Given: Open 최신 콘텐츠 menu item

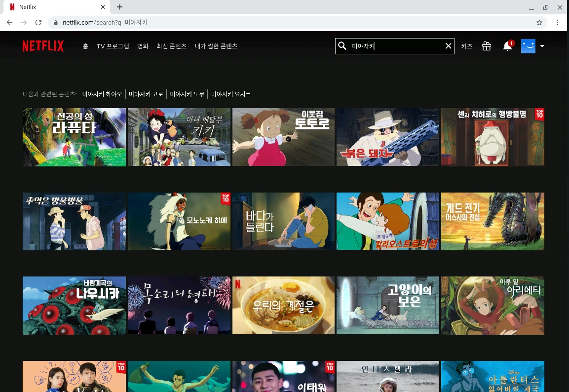Looking at the screenshot, I should 172,46.
